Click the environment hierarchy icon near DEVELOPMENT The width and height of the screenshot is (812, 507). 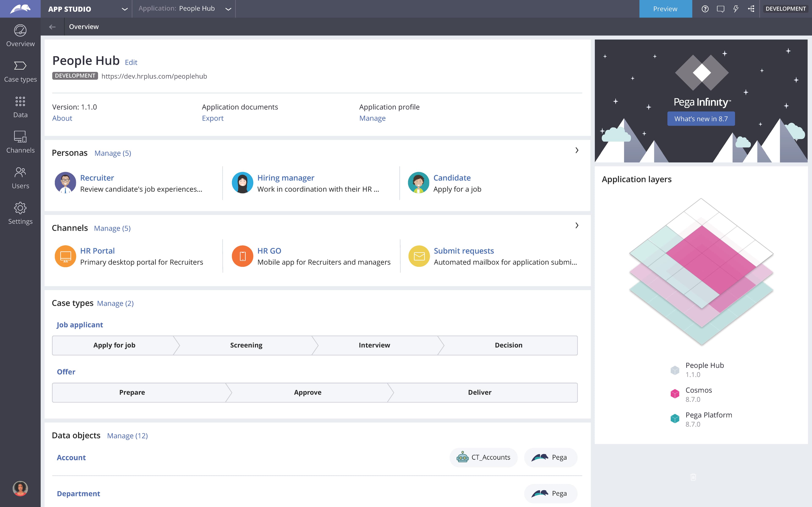point(751,9)
